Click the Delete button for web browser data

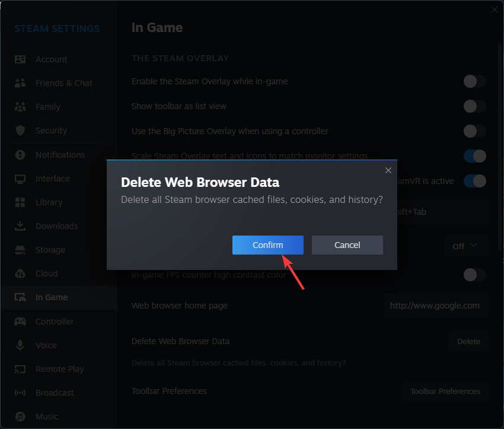click(x=468, y=342)
